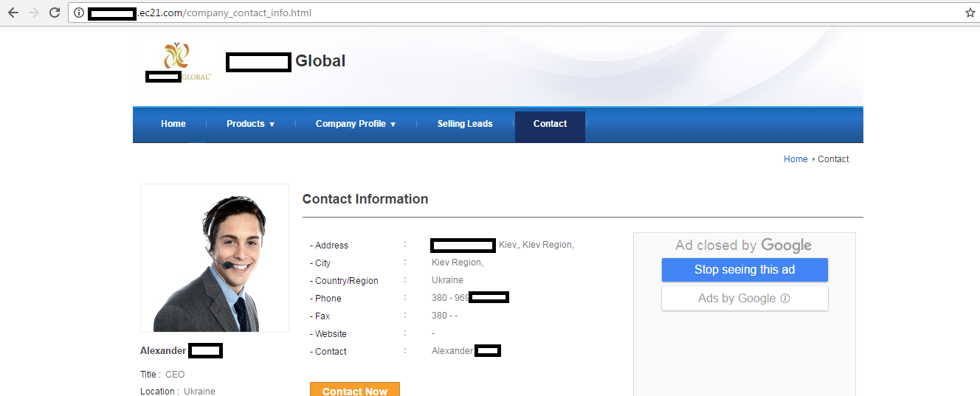Click the Home breadcrumb link
The image size is (980, 396).
(796, 159)
